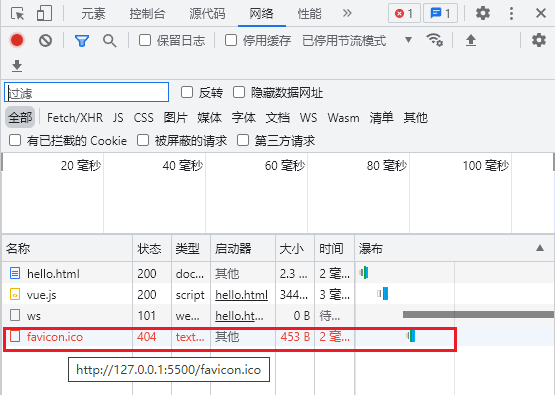This screenshot has width=555, height=395.
Task: Click the vue.js script file icon
Action: point(15,294)
